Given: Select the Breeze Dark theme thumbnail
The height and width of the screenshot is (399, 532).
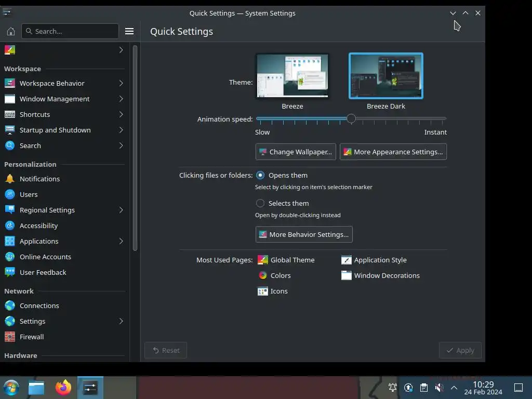Looking at the screenshot, I should pyautogui.click(x=386, y=76).
